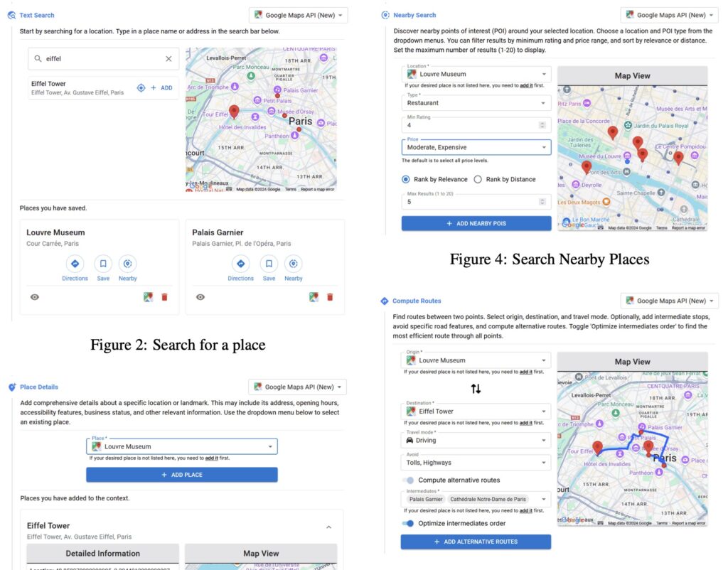Find Nearby places for Louvre Museum

click(x=128, y=269)
